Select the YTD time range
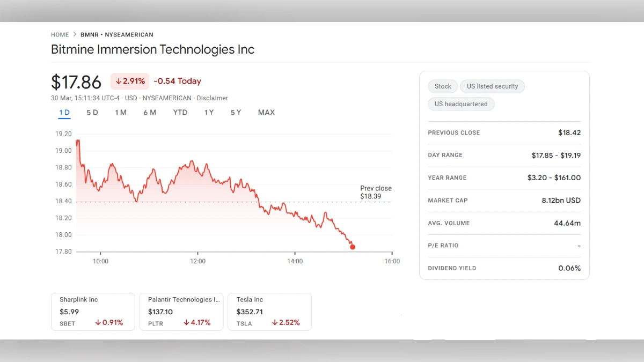 click(180, 113)
